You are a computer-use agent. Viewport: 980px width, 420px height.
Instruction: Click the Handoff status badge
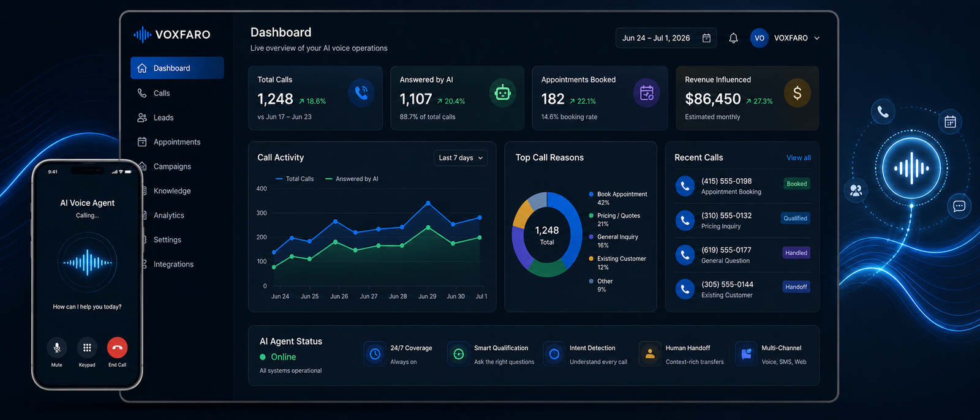click(x=796, y=287)
